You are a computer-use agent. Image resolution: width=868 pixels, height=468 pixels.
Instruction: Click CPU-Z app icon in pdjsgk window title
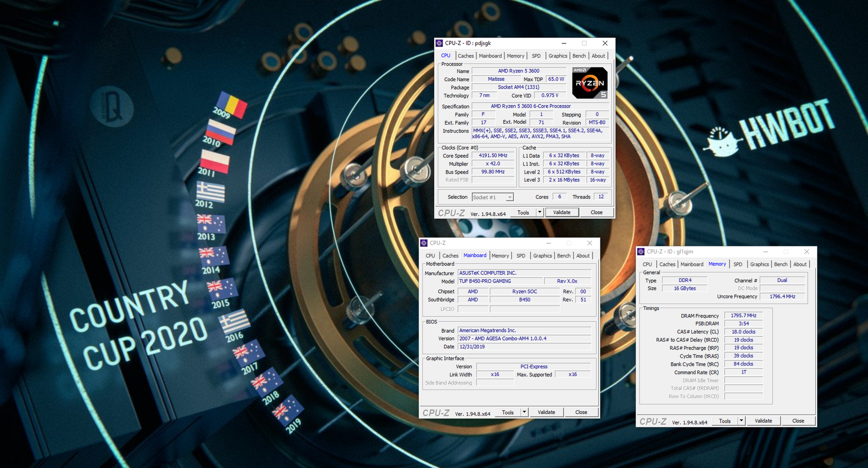coord(439,43)
